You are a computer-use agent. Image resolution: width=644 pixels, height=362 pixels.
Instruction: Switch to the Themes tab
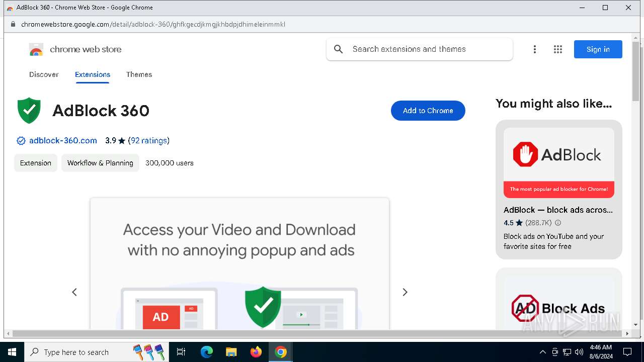click(139, 74)
